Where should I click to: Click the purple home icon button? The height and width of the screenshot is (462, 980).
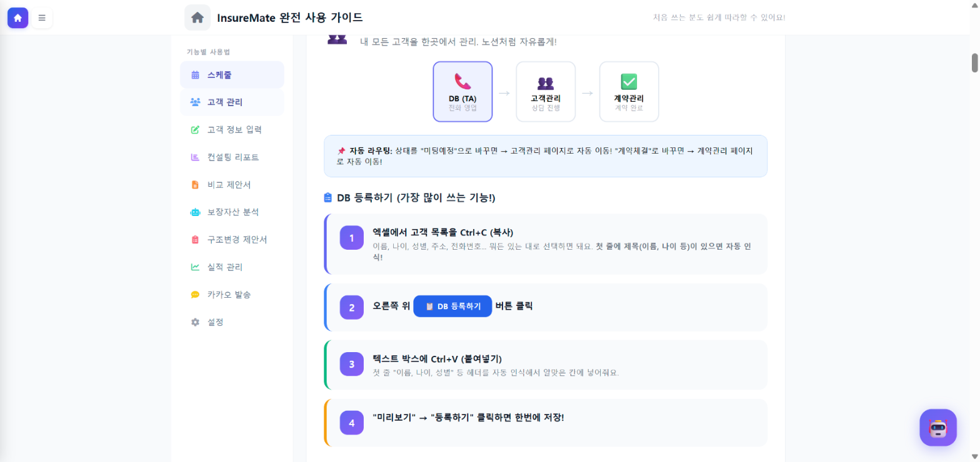coord(17,17)
